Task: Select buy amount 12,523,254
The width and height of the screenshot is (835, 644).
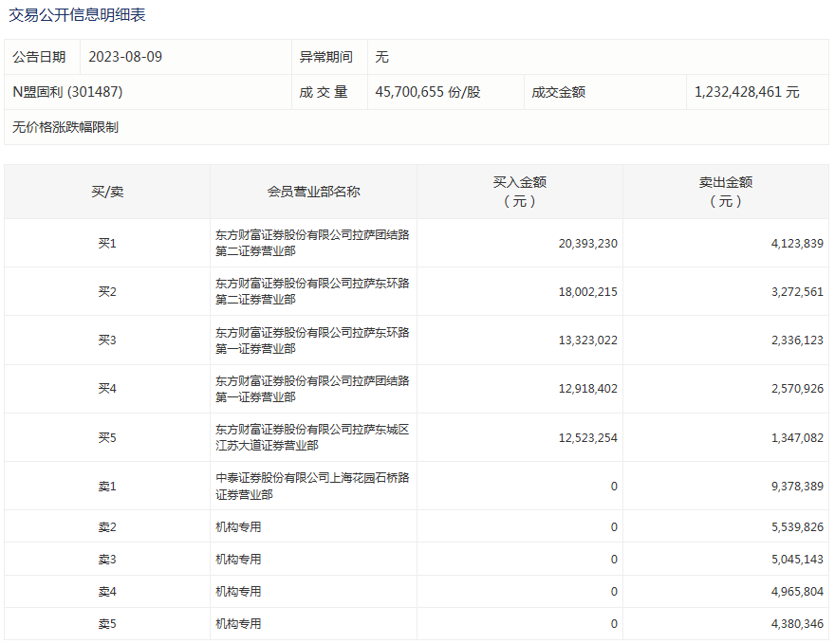Action: coord(588,438)
